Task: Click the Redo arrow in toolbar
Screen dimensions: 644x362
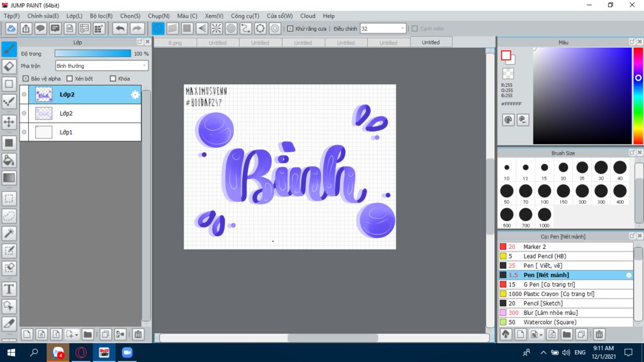Action: click(x=136, y=28)
